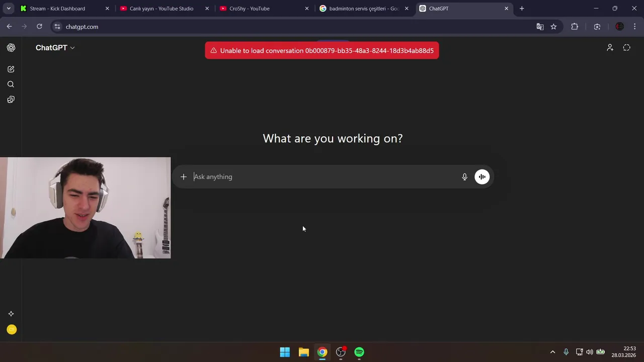Click the tray microphone icon

pyautogui.click(x=566, y=352)
